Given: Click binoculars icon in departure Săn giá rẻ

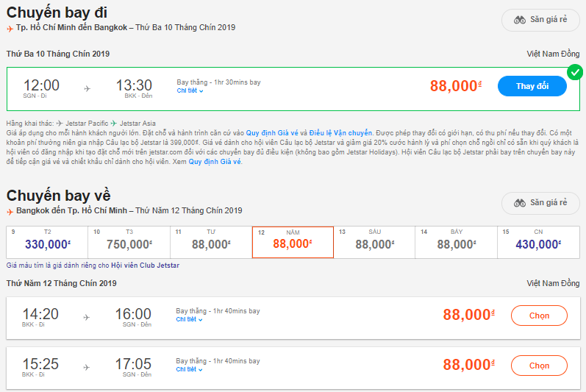Looking at the screenshot, I should (x=518, y=20).
